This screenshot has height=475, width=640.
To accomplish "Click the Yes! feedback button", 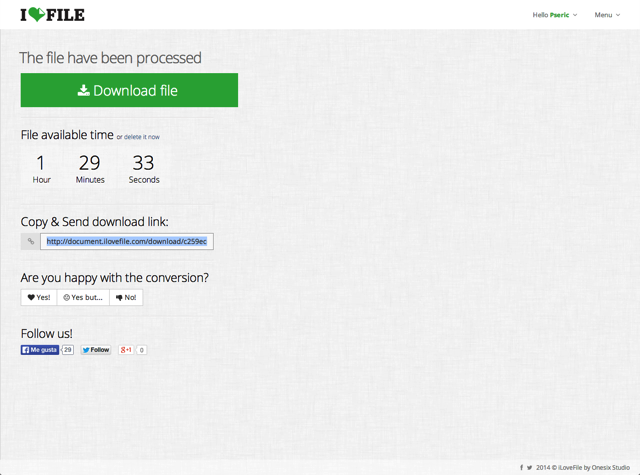I will click(x=39, y=297).
